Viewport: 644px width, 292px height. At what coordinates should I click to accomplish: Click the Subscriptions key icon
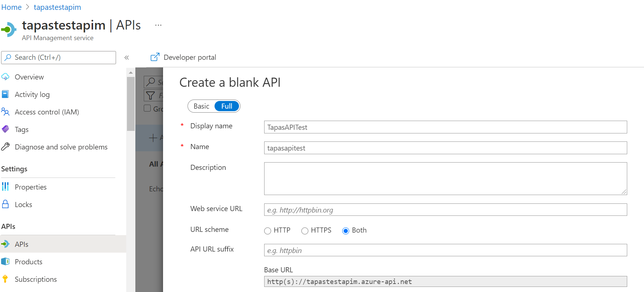[5, 279]
